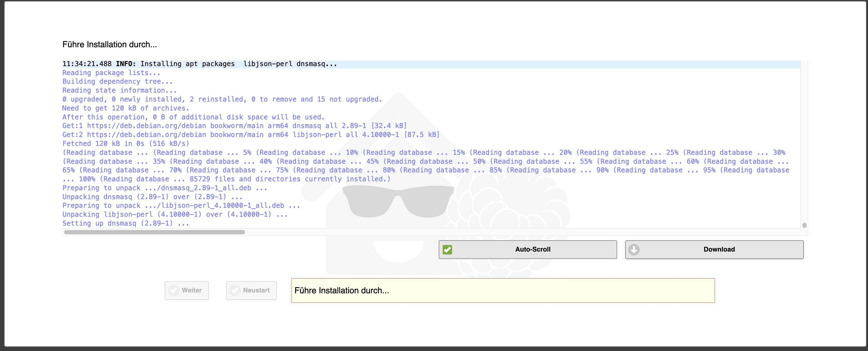Screen dimensions: 868x351
Task: Click the highlighted INFO log line
Action: [199, 64]
